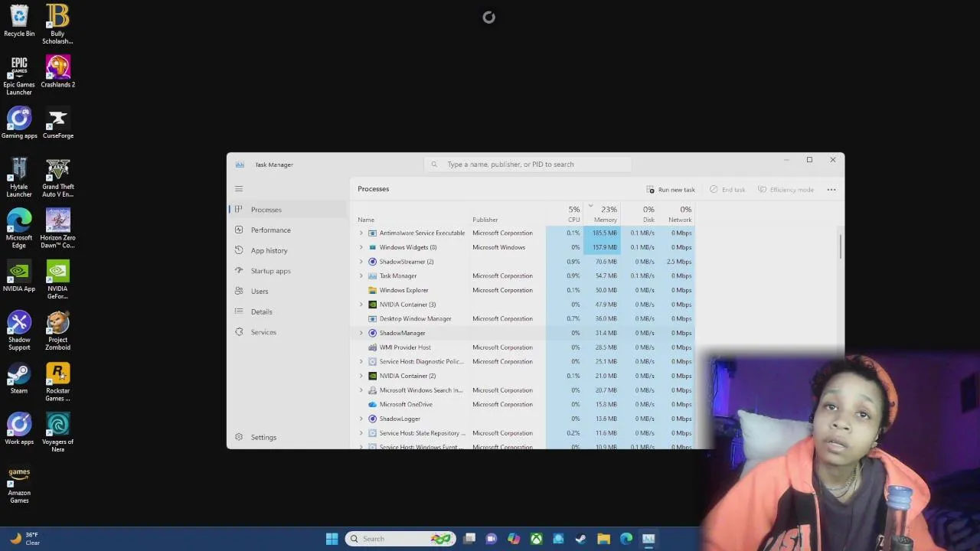
Task: Expand the ShadowLogger process row
Action: [x=361, y=419]
